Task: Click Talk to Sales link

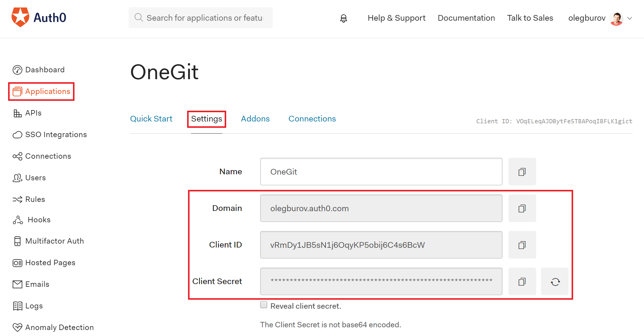Action: click(530, 18)
